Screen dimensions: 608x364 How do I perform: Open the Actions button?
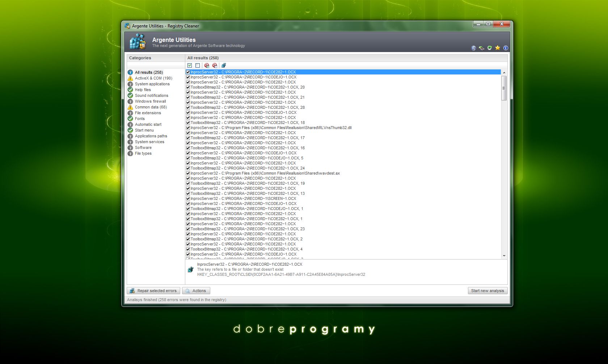196,291
